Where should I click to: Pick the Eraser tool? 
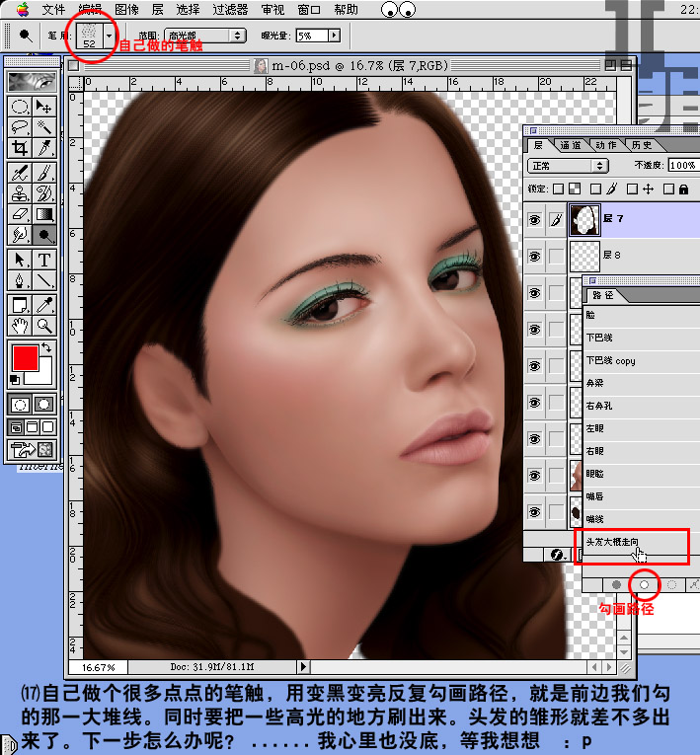pos(20,213)
